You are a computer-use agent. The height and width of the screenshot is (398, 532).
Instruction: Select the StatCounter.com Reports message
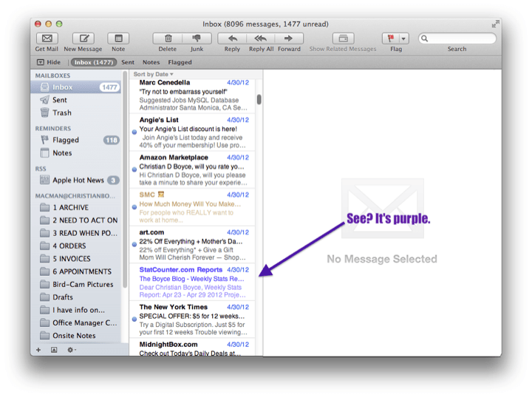[192, 282]
